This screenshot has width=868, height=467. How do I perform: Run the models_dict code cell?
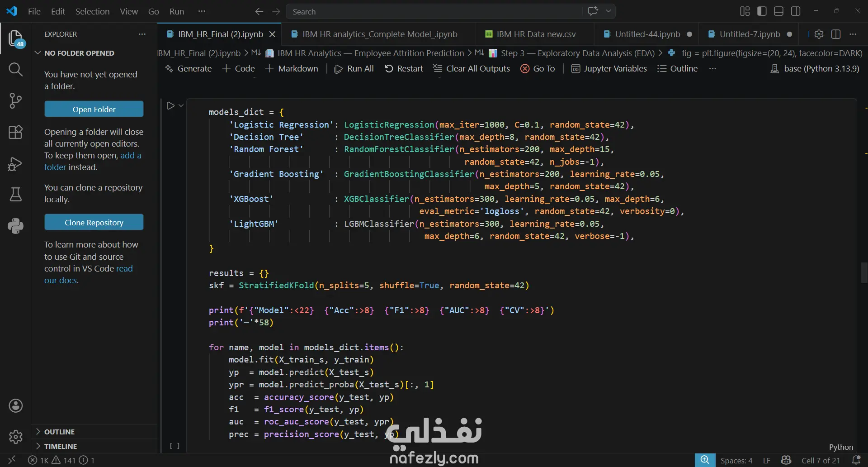pyautogui.click(x=170, y=106)
